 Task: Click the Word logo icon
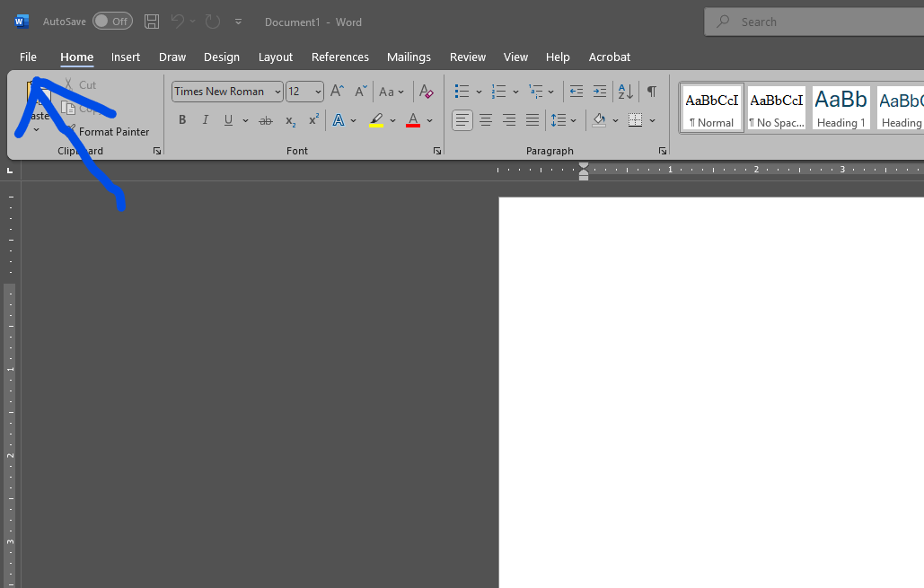pos(22,22)
